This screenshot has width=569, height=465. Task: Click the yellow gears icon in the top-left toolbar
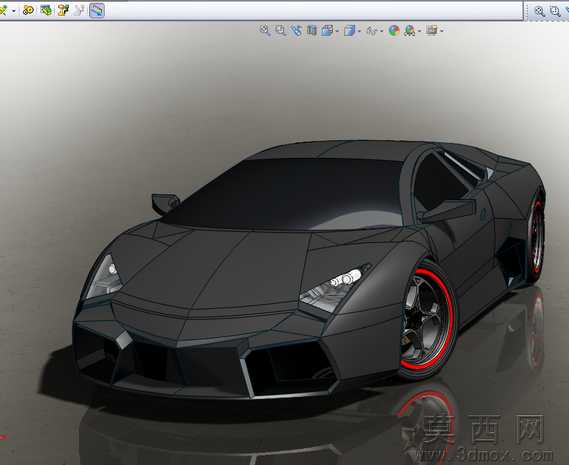coord(28,10)
